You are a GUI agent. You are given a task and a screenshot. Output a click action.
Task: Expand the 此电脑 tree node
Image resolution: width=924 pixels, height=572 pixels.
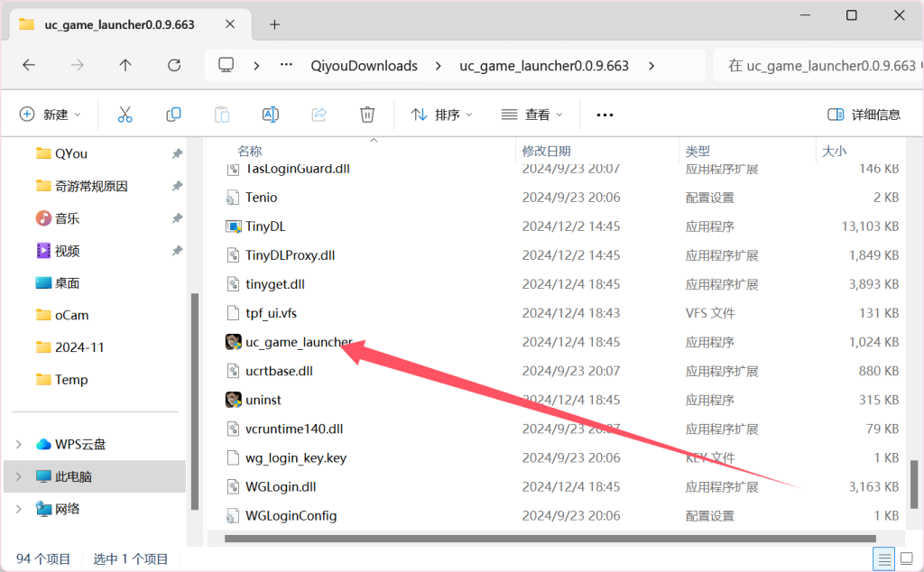(x=18, y=476)
